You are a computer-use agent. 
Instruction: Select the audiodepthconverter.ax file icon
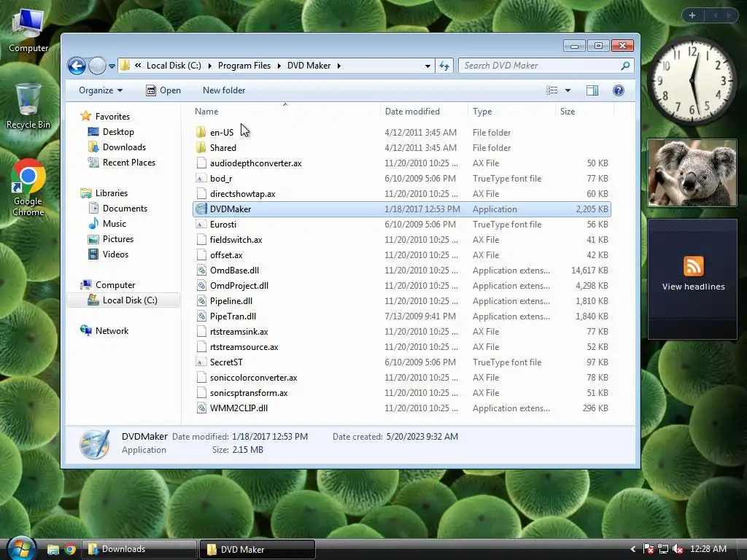[x=201, y=163]
